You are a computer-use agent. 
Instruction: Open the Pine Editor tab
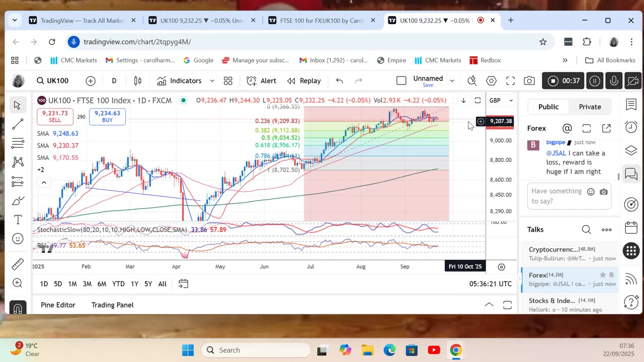[58, 305]
